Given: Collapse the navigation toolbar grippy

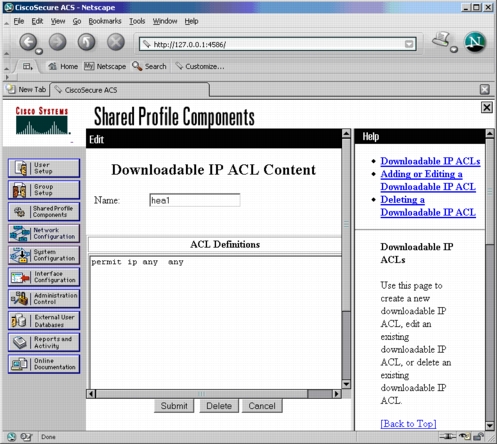Looking at the screenshot, I should pos(6,53).
